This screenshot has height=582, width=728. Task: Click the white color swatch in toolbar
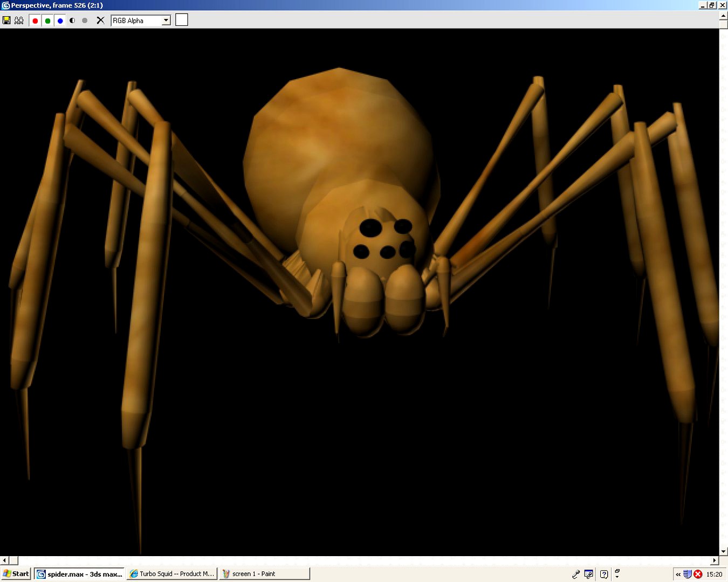[x=182, y=20]
